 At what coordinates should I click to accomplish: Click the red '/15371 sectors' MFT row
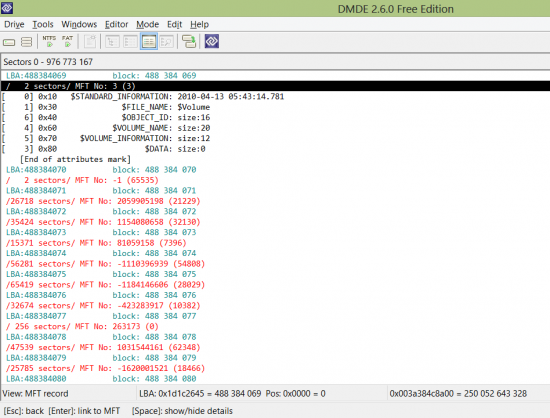point(96,243)
